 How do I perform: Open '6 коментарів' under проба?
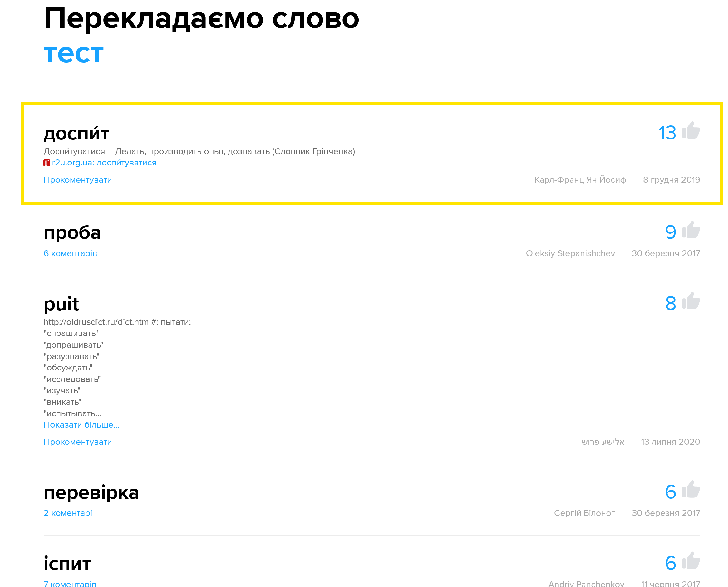pyautogui.click(x=70, y=254)
